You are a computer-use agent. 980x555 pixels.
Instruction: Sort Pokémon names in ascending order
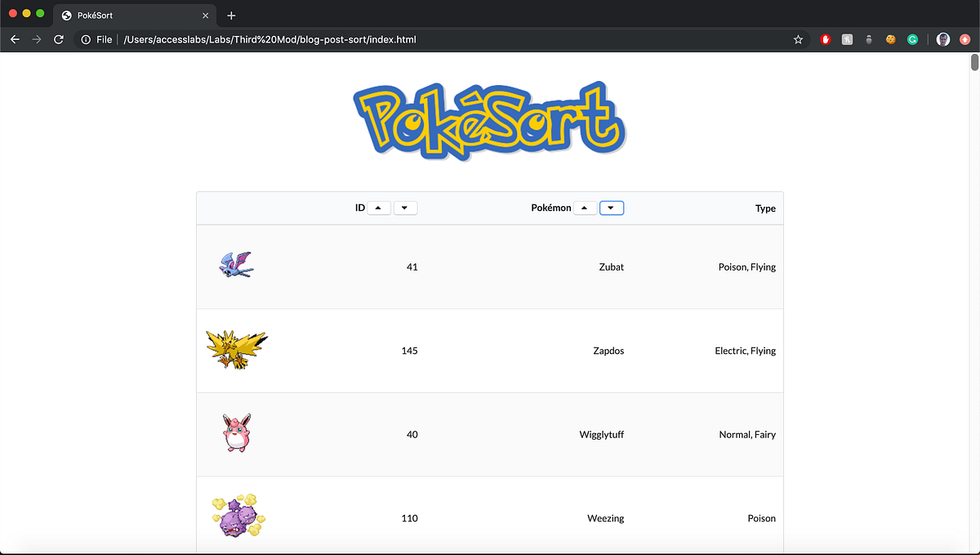(584, 208)
